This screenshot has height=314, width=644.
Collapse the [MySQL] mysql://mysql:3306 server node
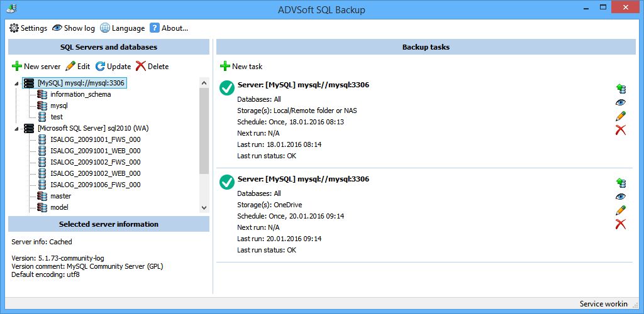[x=16, y=84]
